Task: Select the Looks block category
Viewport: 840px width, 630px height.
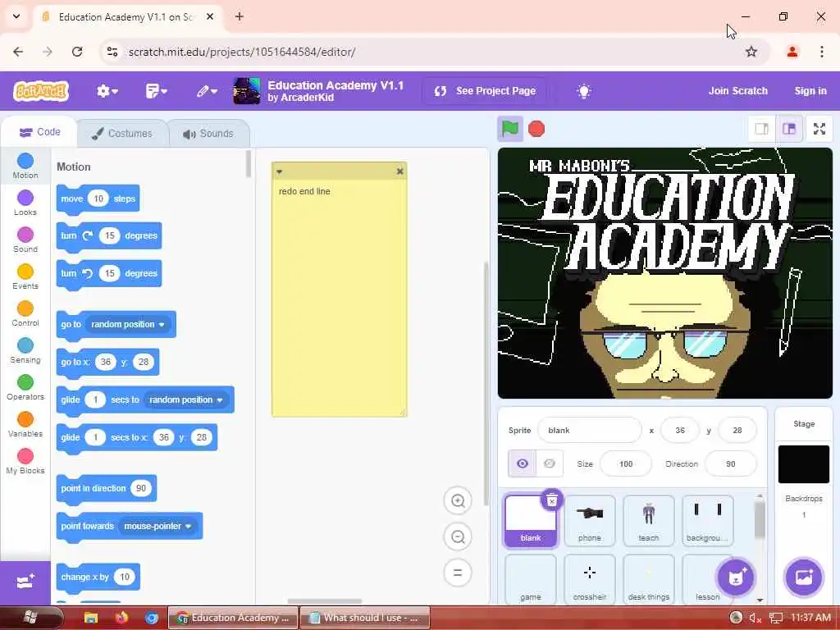Action: point(25,203)
